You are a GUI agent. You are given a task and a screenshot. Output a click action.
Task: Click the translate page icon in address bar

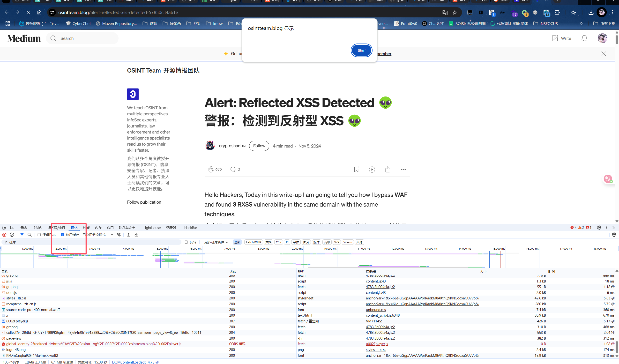[445, 12]
